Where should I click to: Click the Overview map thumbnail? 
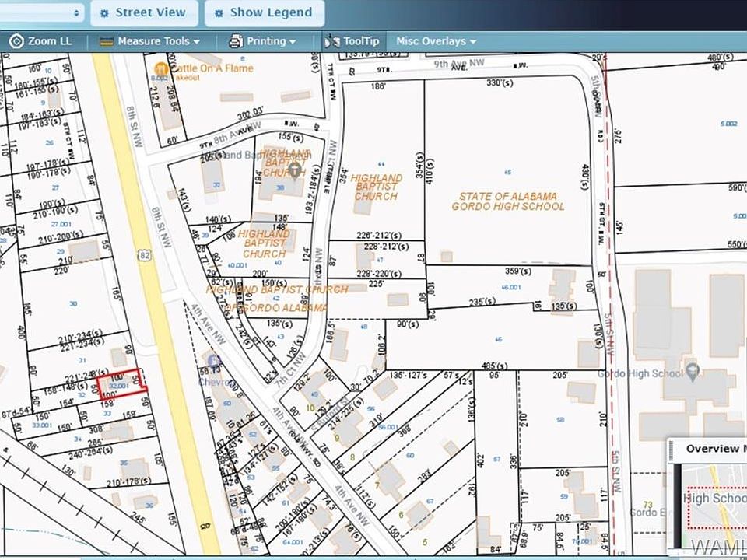pyautogui.click(x=714, y=506)
